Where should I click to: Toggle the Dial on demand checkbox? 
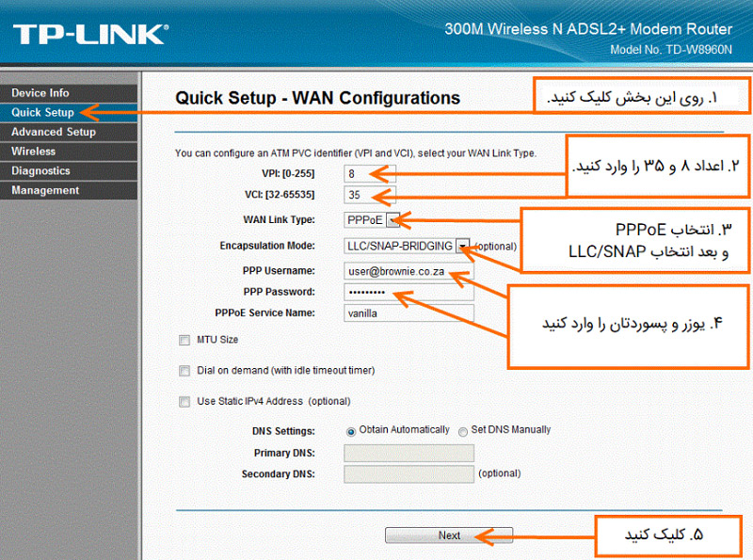[x=184, y=371]
